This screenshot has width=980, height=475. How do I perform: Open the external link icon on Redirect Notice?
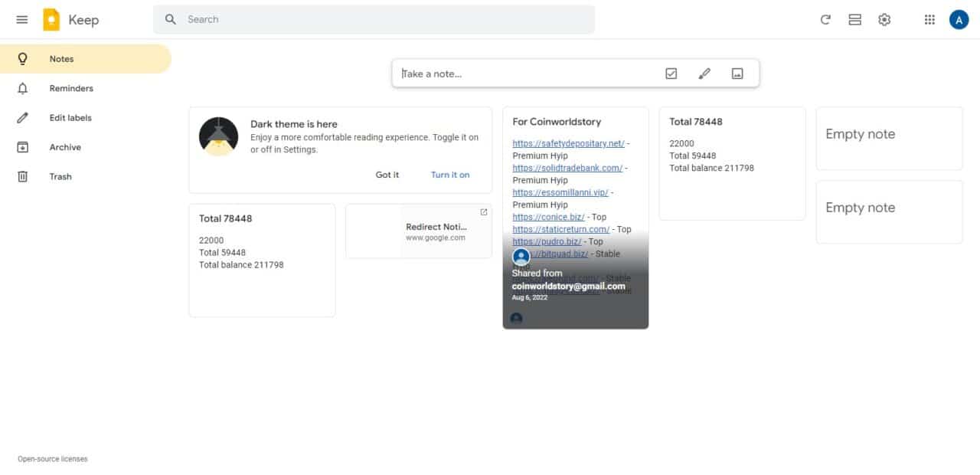(x=484, y=212)
